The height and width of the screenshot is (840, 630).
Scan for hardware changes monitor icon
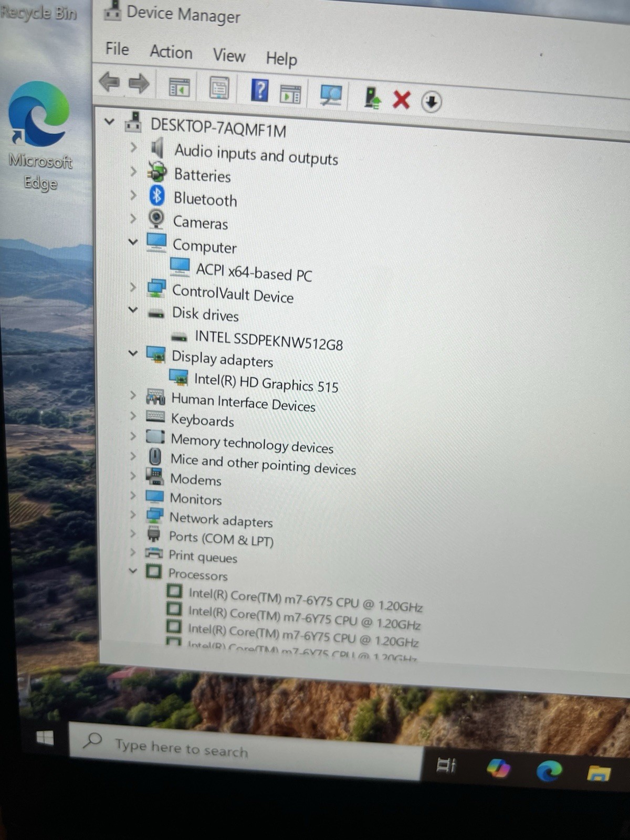point(331,95)
